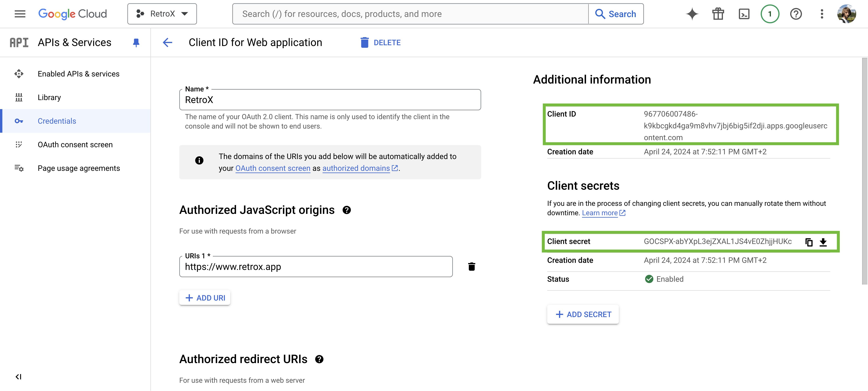Screen dimensions: 868x391
Task: Download the client secret JSON
Action: click(823, 242)
